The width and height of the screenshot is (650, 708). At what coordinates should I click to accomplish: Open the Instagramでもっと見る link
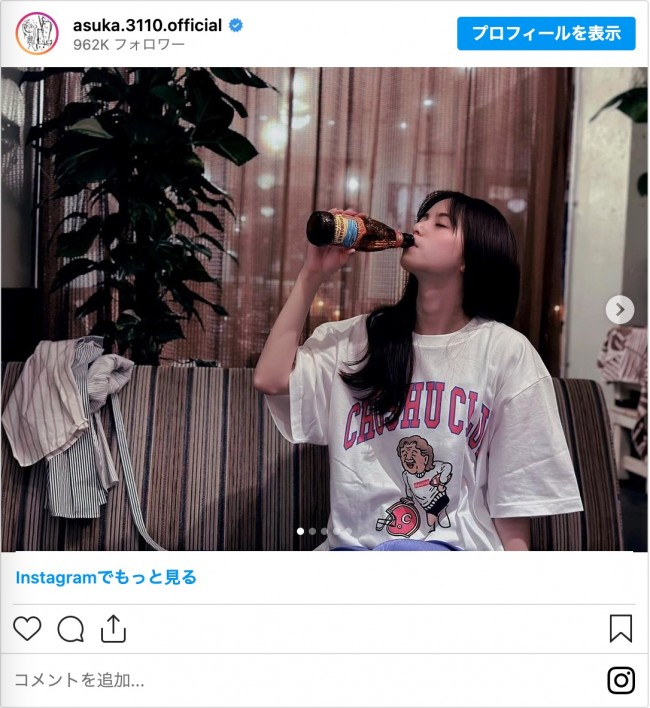[106, 577]
